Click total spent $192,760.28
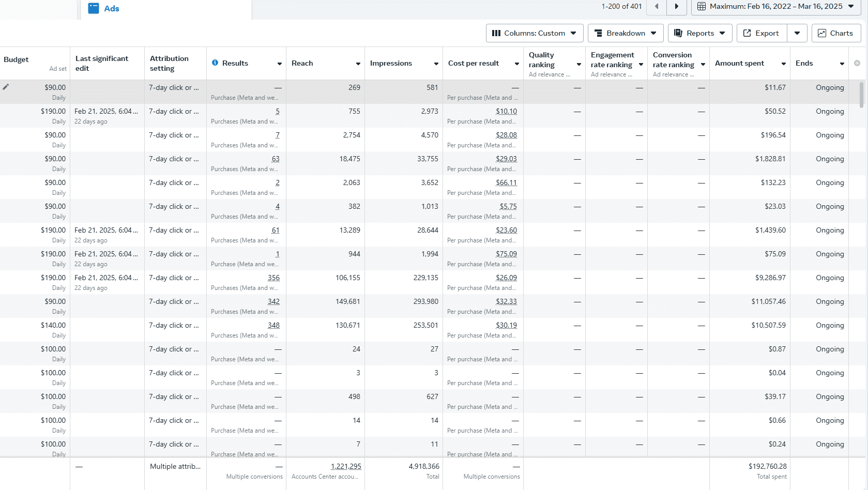Viewport: 868px width, 490px height. click(x=767, y=466)
